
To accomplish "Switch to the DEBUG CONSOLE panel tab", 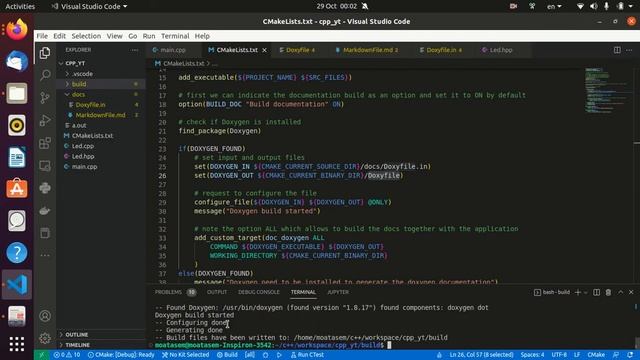I will pos(259,292).
